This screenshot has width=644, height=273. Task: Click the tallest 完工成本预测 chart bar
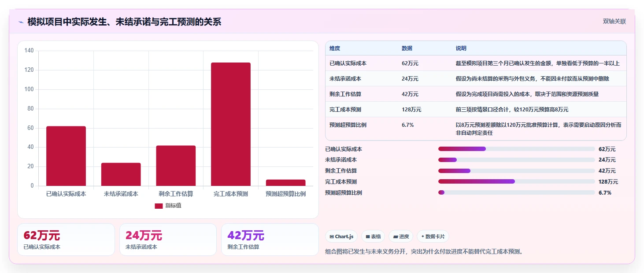pos(231,124)
